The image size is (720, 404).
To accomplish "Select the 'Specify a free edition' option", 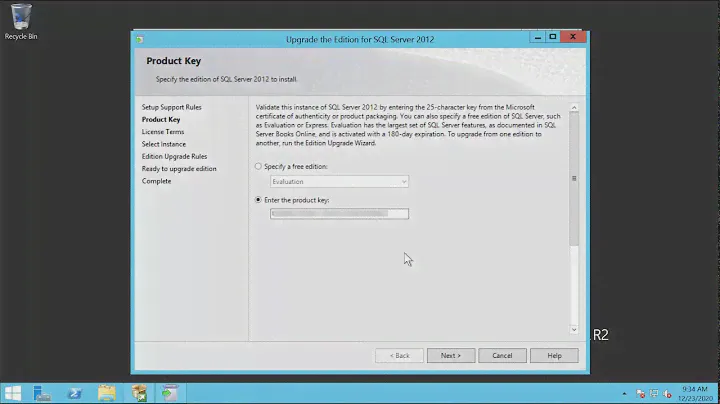I will point(259,166).
